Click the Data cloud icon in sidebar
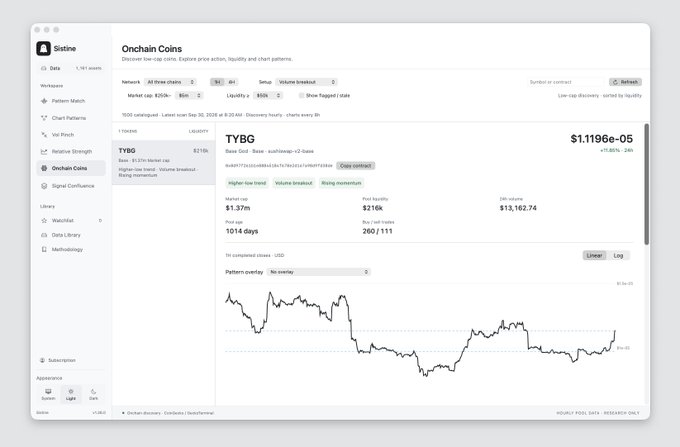The image size is (680, 447). tap(43, 68)
